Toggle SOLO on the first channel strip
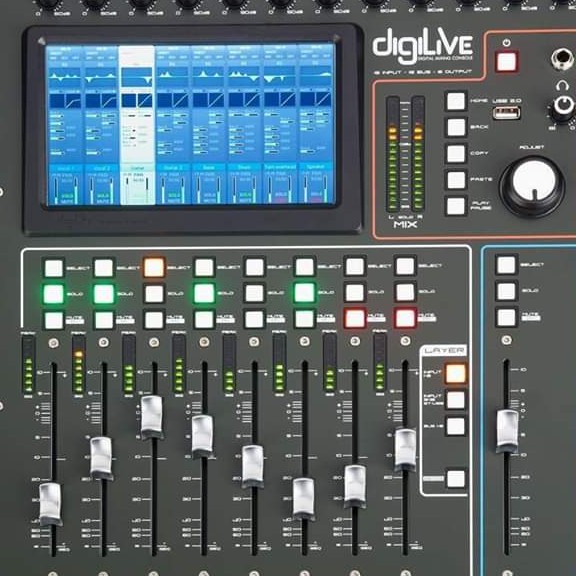 54,294
